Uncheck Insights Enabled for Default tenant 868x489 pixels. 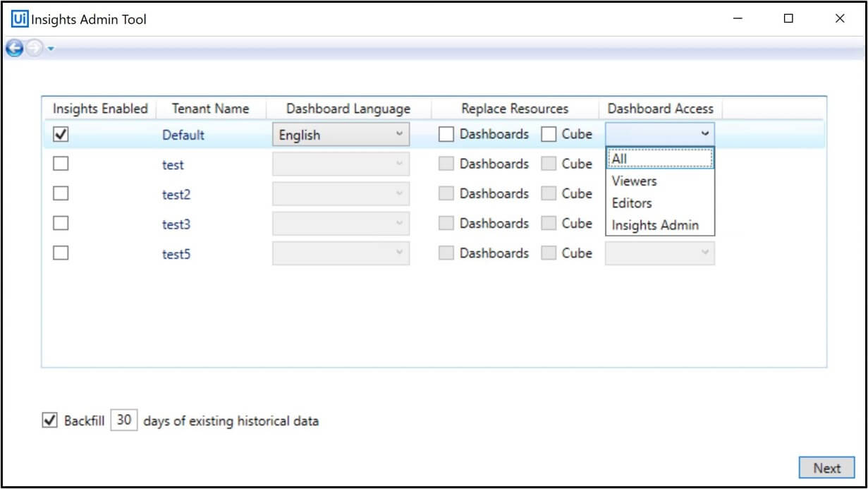coord(61,134)
